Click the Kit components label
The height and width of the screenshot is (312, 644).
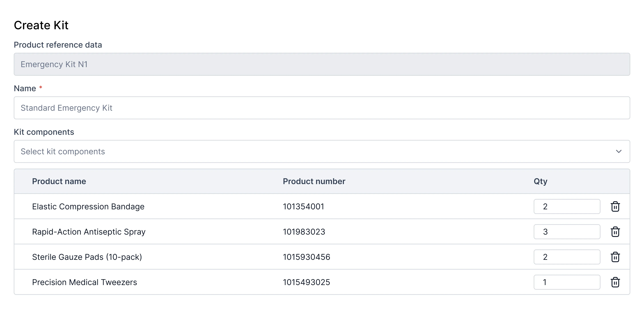click(44, 132)
